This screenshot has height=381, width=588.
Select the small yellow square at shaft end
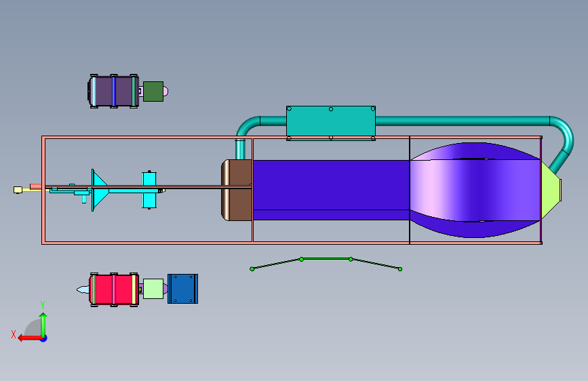pos(18,190)
